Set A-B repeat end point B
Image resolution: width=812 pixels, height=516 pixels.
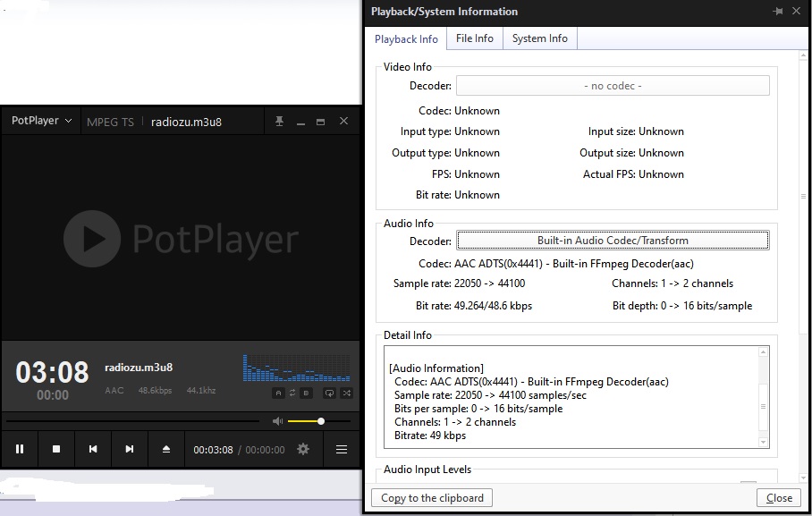305,393
